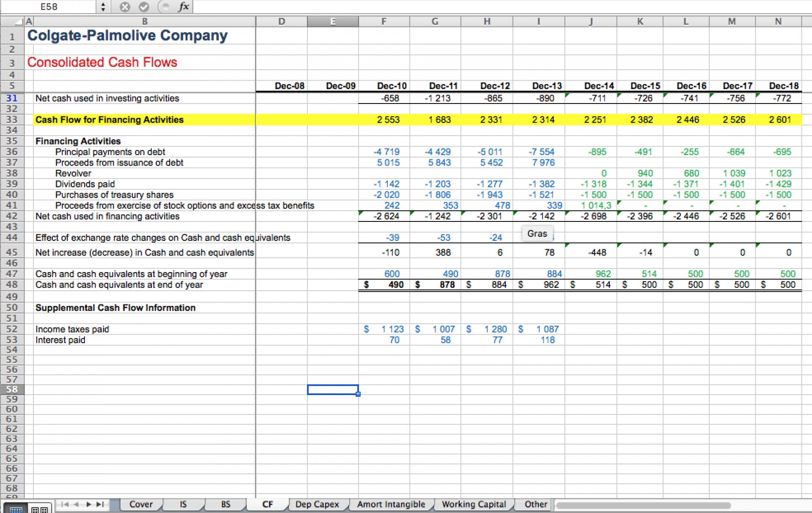The image size is (812, 513).
Task: Select the 1 123 income taxes cell
Action: coord(384,329)
